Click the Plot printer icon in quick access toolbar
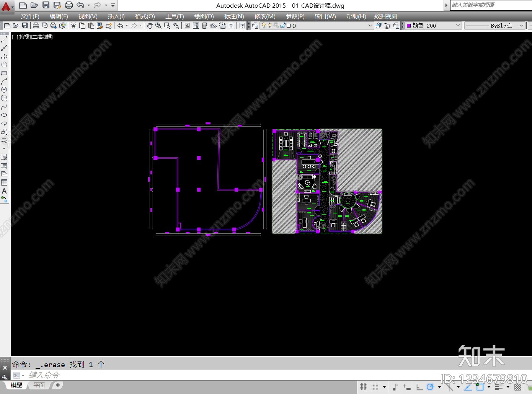 (69, 5)
